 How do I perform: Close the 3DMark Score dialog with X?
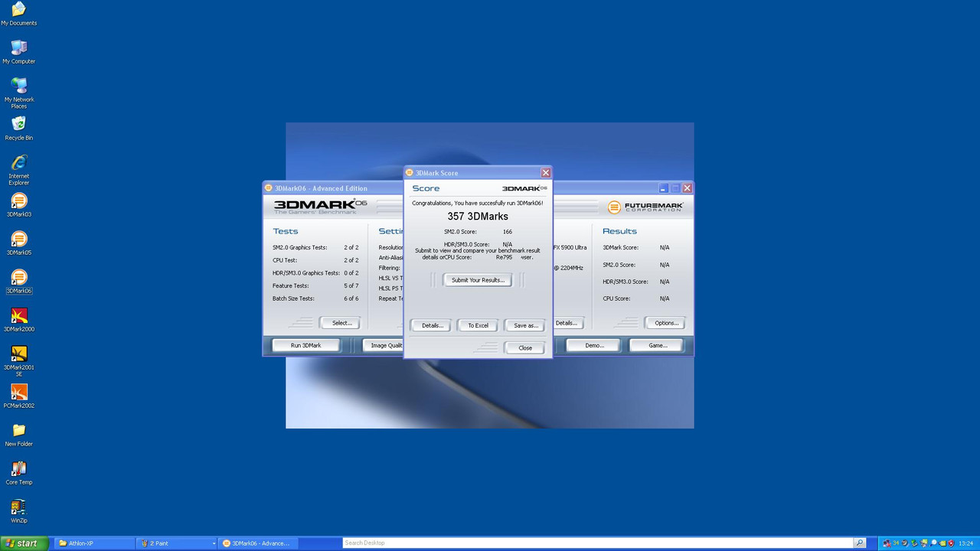546,173
